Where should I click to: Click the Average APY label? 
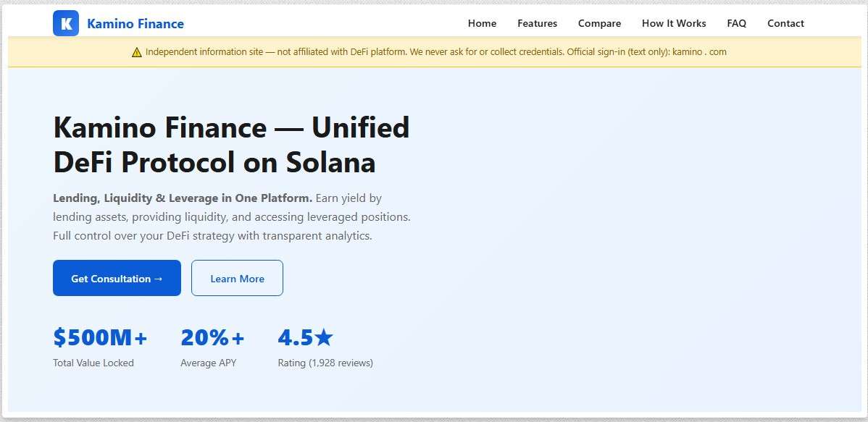[208, 363]
